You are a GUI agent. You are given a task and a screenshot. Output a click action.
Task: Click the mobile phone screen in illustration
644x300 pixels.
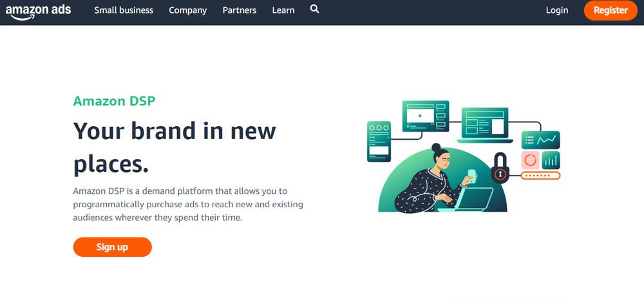click(x=379, y=141)
